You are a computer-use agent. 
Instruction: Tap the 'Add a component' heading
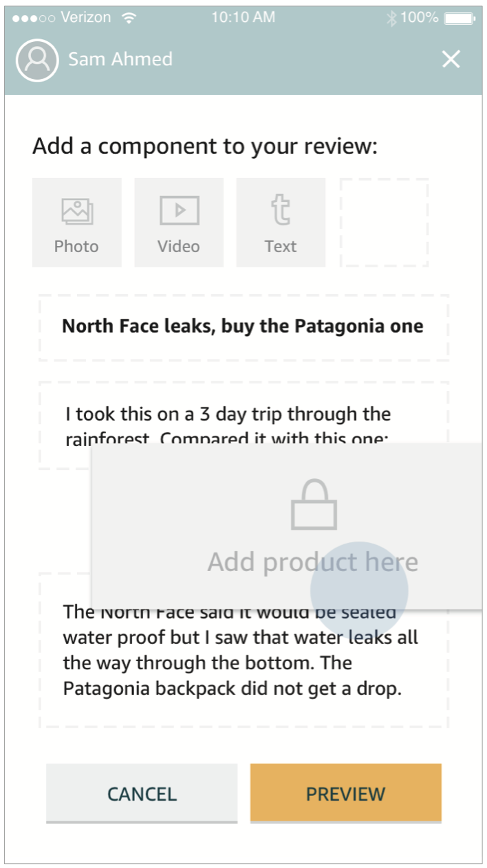click(205, 146)
